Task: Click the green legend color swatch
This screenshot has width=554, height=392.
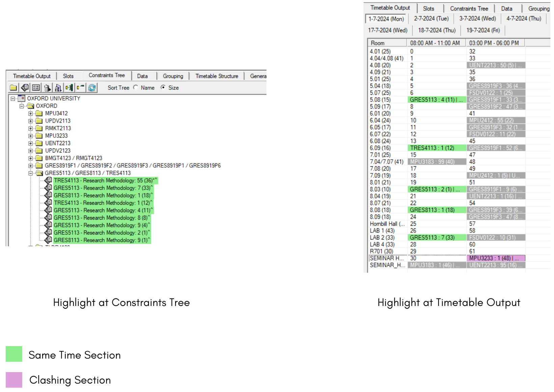Action: click(x=14, y=354)
